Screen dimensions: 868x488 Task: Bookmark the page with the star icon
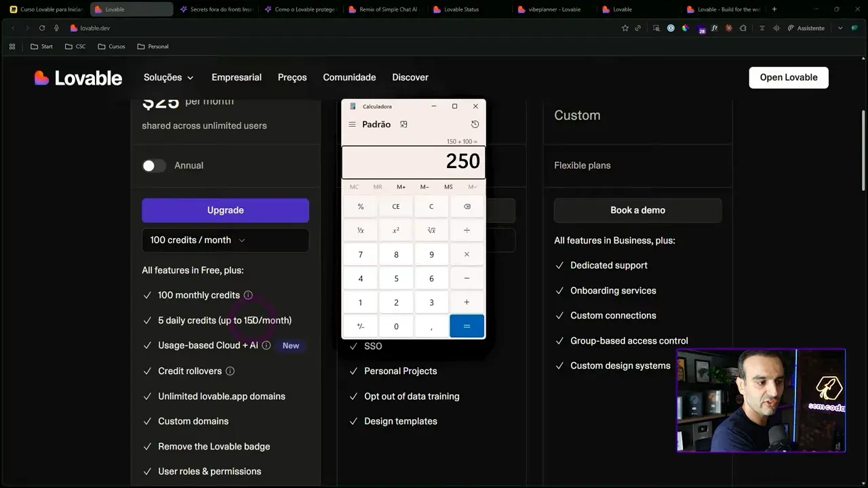(625, 28)
